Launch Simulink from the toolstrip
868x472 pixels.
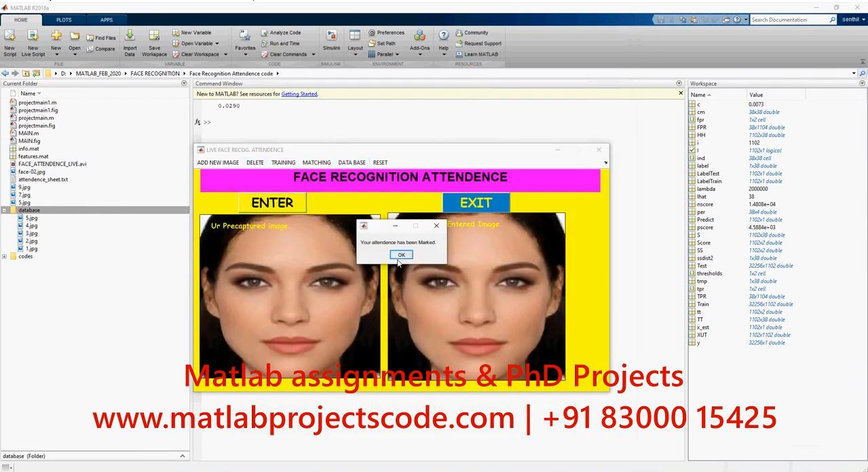point(331,41)
